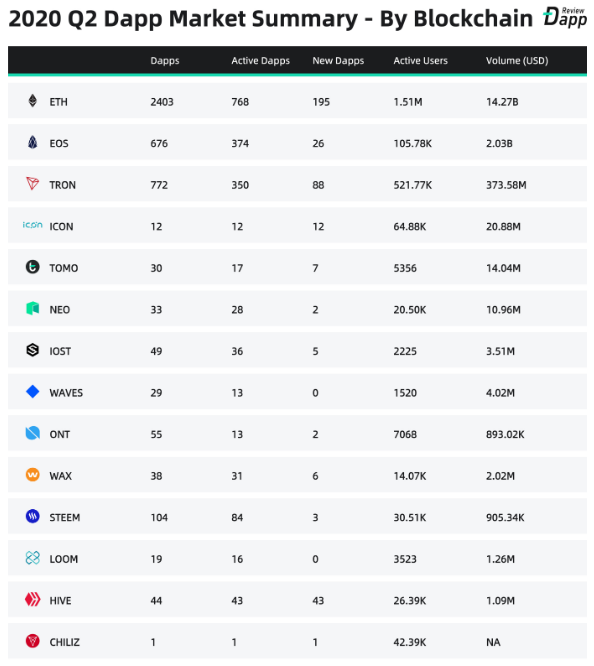
Task: Click the STEEM blue logo icon
Action: [x=33, y=516]
